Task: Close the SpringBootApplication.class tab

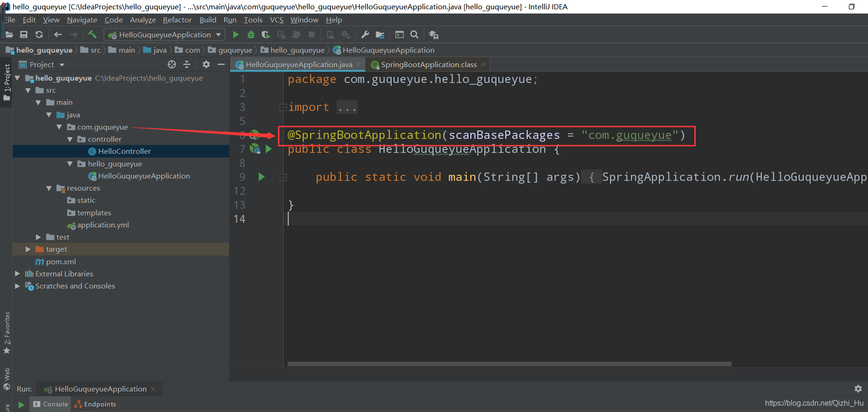Action: coord(483,64)
